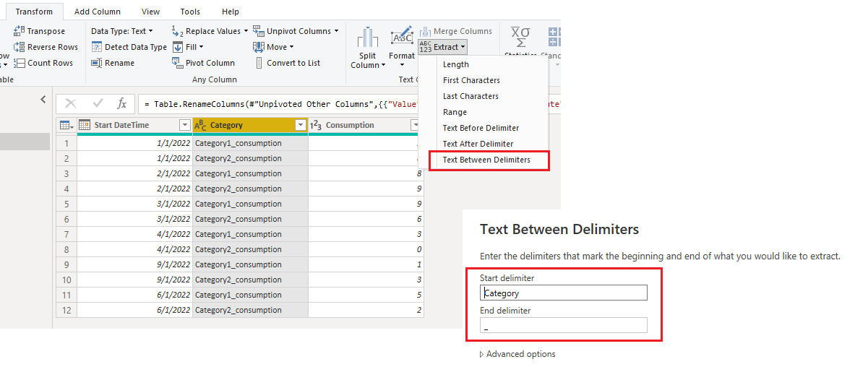Viewport: 868px width, 380px height.
Task: Click Category1_consumption cell in row 7
Action: click(x=250, y=234)
